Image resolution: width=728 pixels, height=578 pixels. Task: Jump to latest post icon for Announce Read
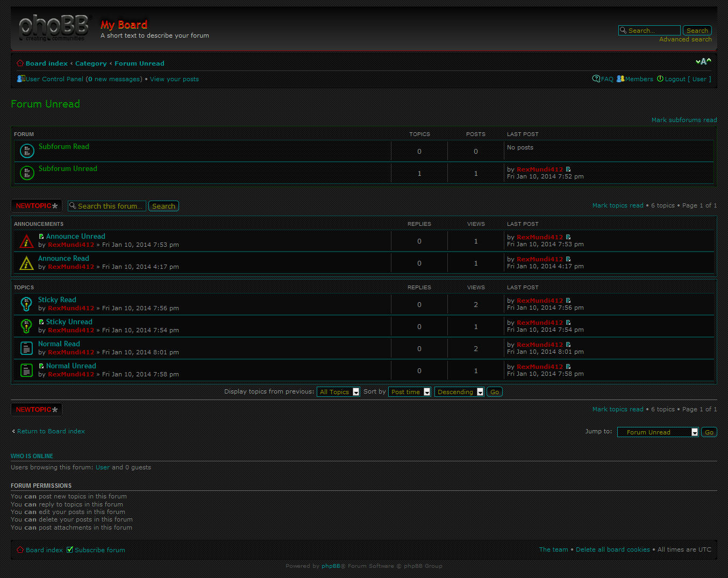pyautogui.click(x=568, y=259)
